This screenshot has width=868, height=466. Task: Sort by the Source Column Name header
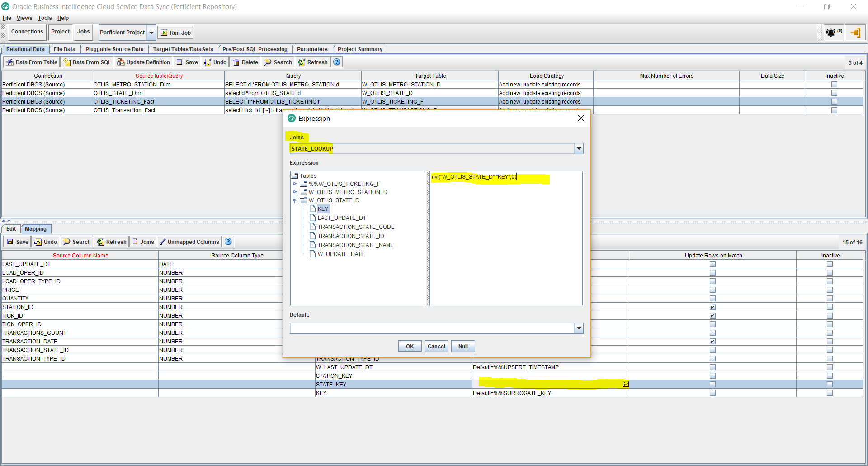tap(80, 256)
